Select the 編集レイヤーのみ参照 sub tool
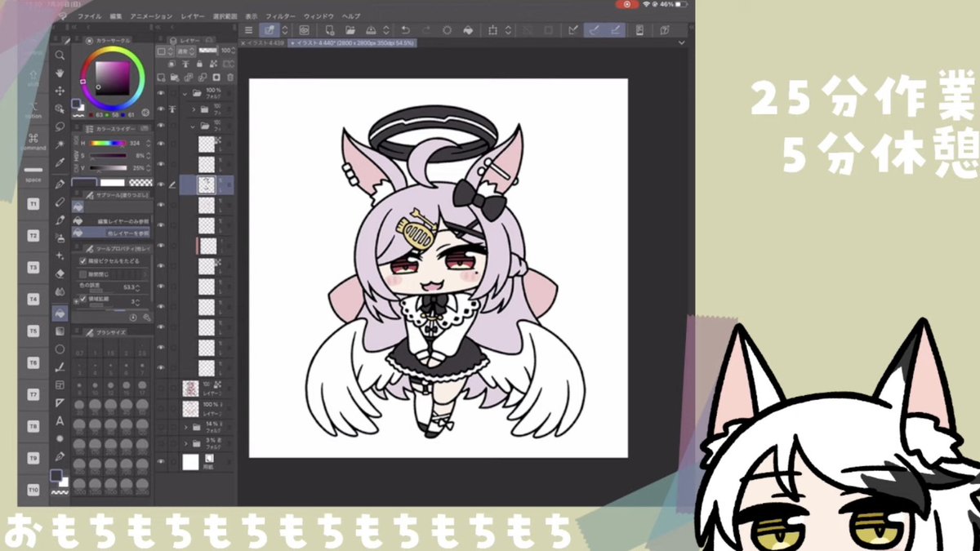980x551 pixels. point(111,220)
